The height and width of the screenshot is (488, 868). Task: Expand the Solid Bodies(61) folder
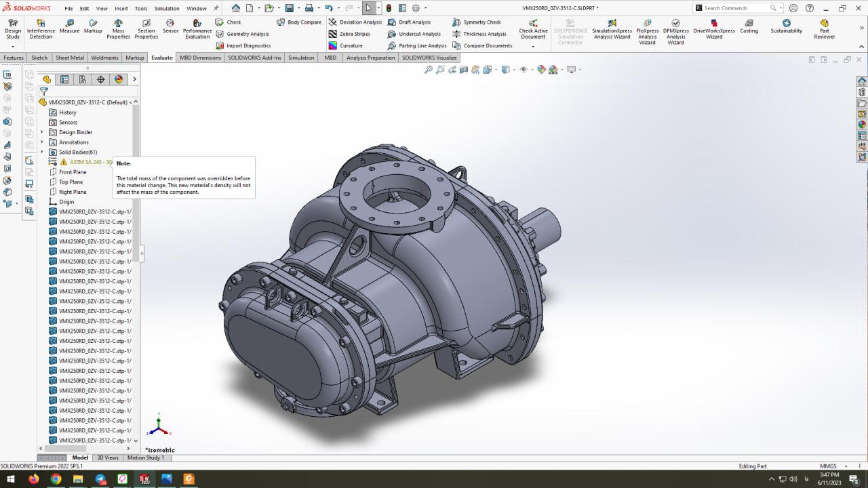click(x=42, y=152)
